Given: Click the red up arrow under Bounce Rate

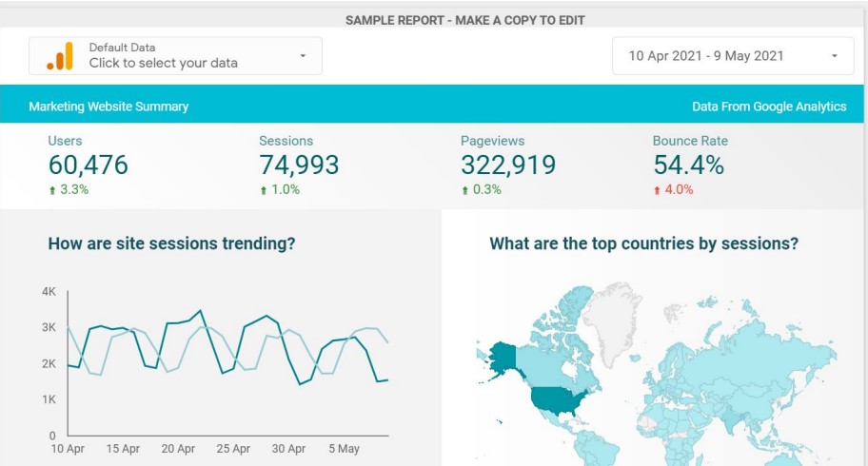Looking at the screenshot, I should click(658, 190).
